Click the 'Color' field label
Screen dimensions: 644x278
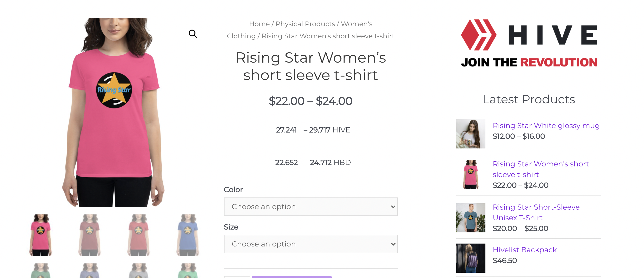point(233,189)
